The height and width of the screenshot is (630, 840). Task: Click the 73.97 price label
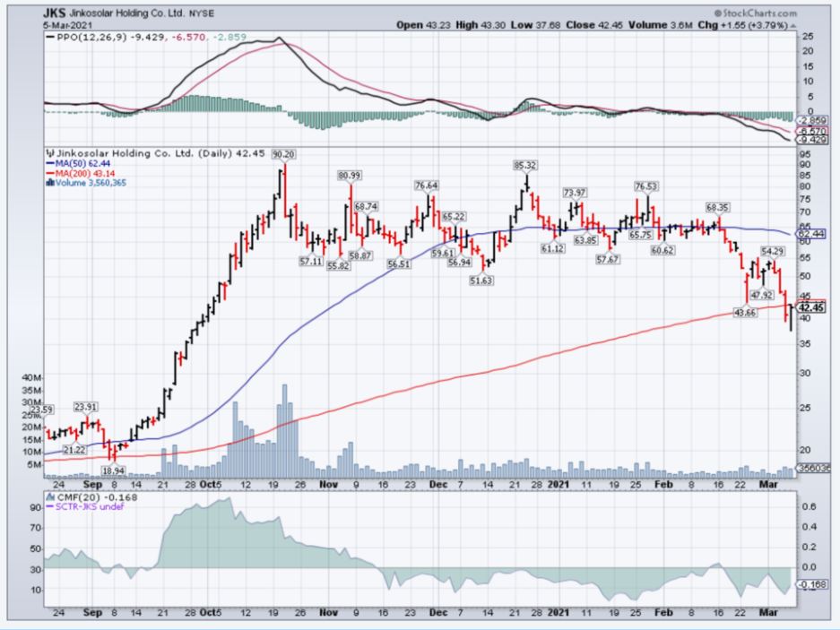pyautogui.click(x=575, y=193)
